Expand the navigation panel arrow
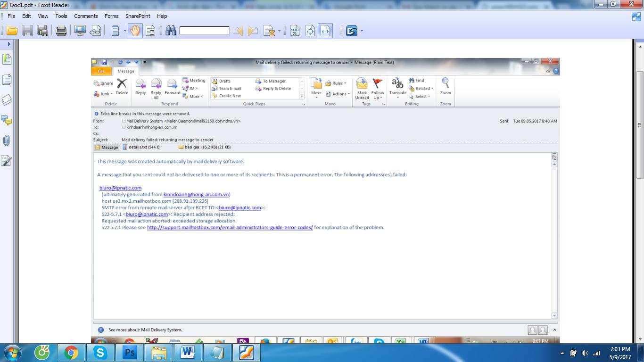 (x=8, y=44)
